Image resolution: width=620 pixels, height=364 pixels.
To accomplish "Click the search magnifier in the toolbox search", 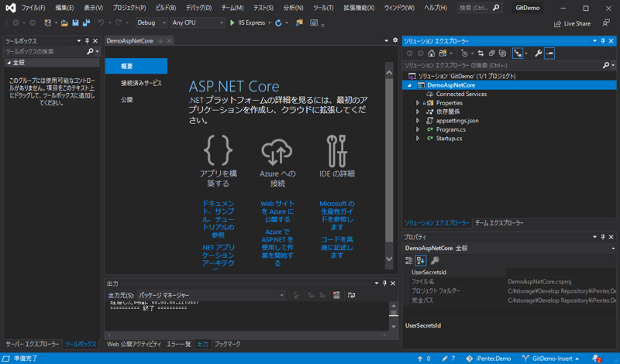I will (90, 51).
